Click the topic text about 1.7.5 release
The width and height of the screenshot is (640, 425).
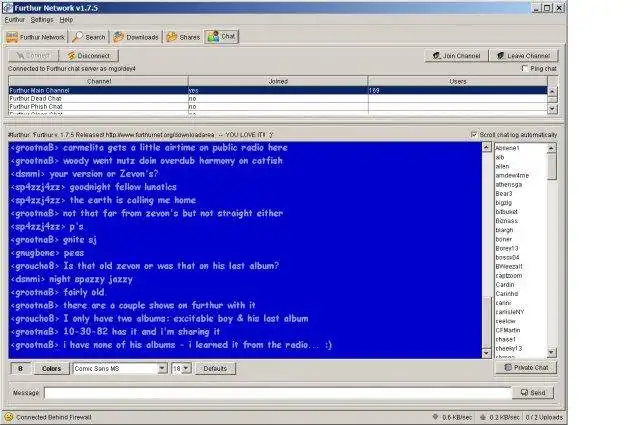141,135
